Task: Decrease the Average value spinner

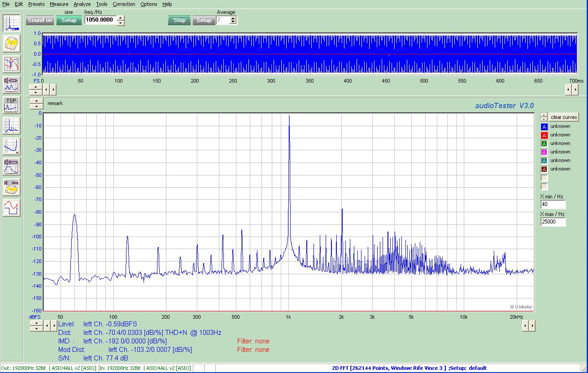Action: 233,22
